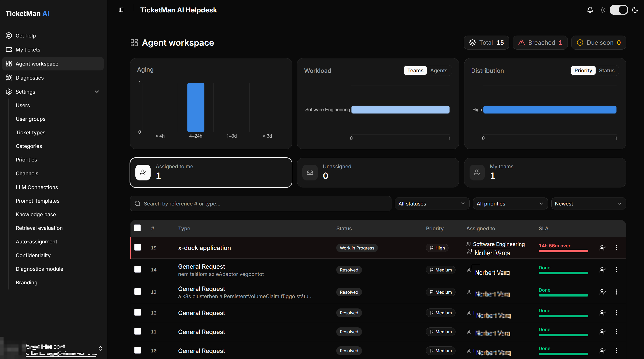Open the more-options menu for ticket 14
The height and width of the screenshot is (359, 644).
(616, 270)
